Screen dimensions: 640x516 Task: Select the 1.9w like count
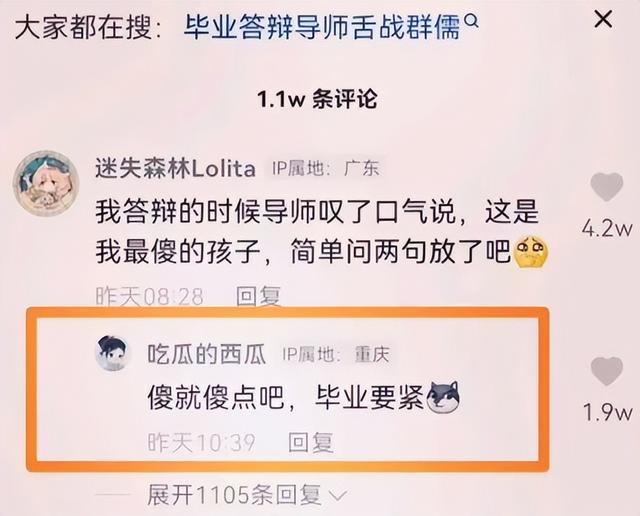607,412
